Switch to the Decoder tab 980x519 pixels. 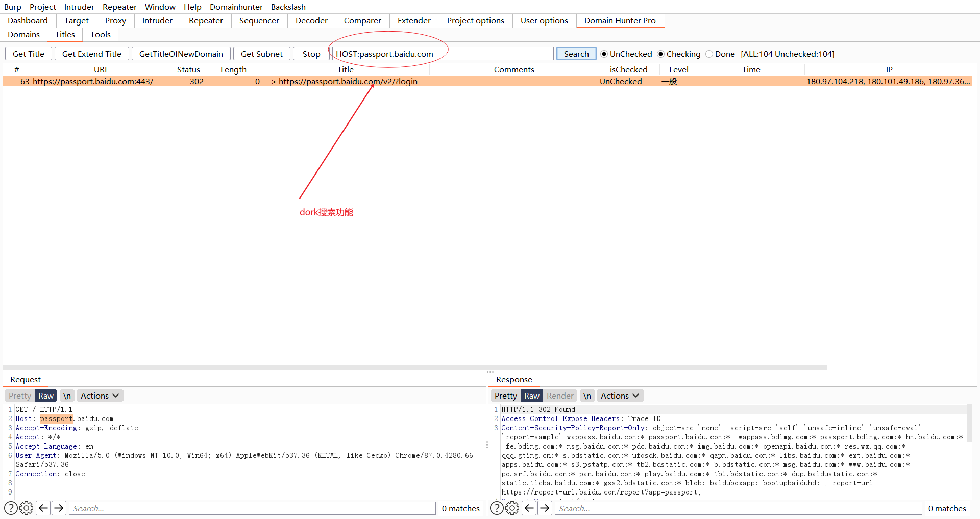(x=312, y=20)
